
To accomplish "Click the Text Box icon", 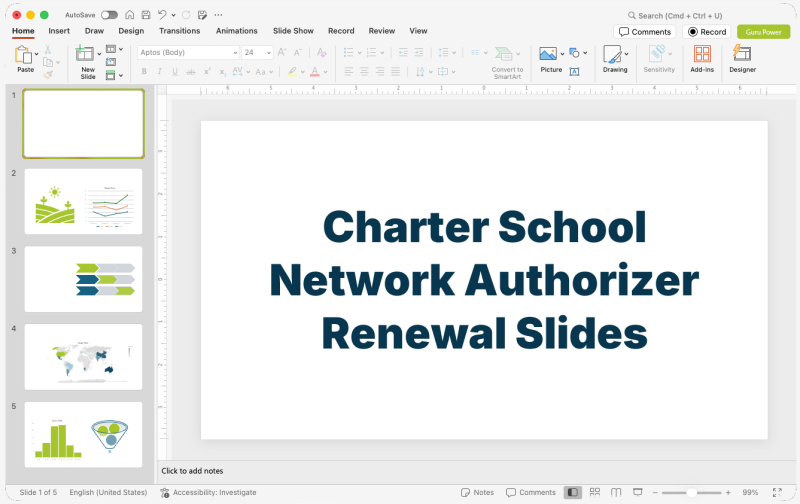I will 574,72.
